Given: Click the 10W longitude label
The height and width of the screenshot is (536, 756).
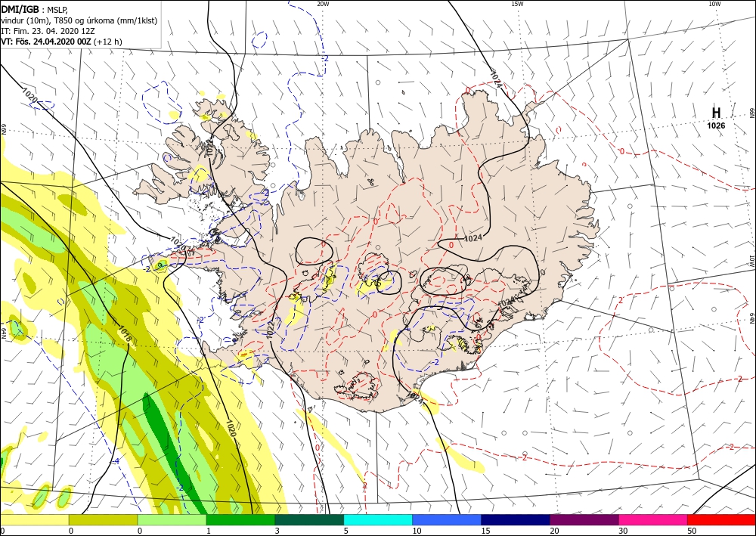Looking at the screenshot, I should click(x=714, y=4).
